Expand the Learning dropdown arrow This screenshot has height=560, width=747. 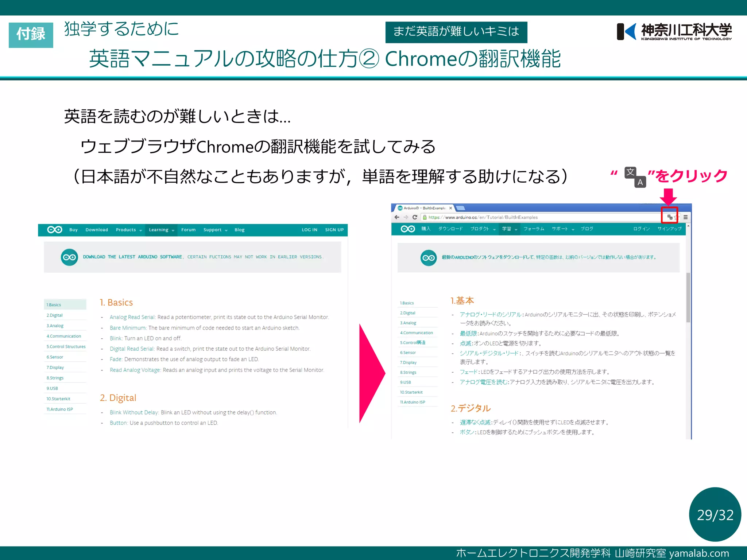coord(173,230)
